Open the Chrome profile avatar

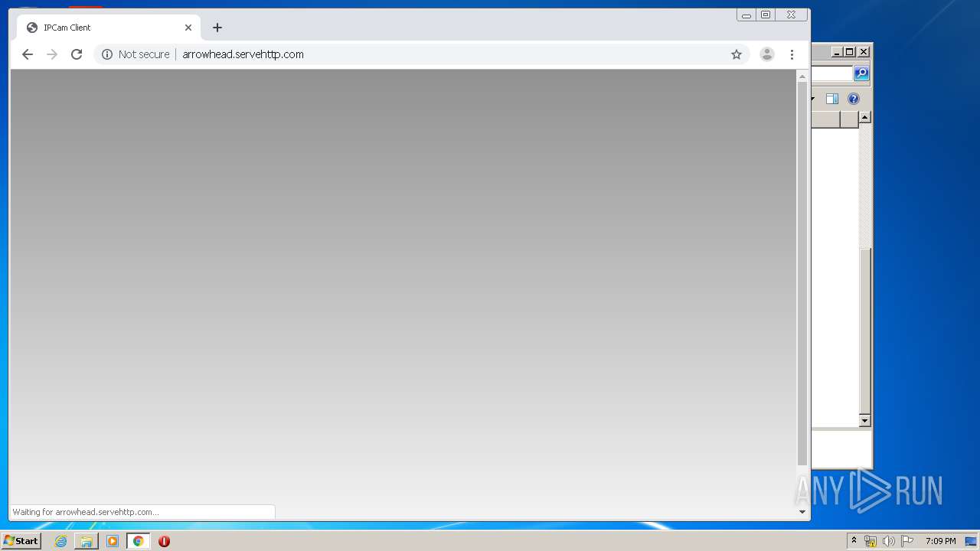tap(766, 54)
